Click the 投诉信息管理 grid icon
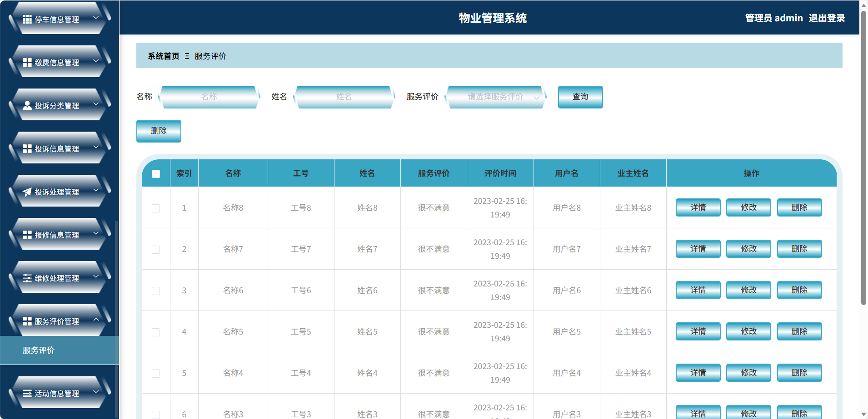Viewport: 868px width, 419px height. [27, 148]
